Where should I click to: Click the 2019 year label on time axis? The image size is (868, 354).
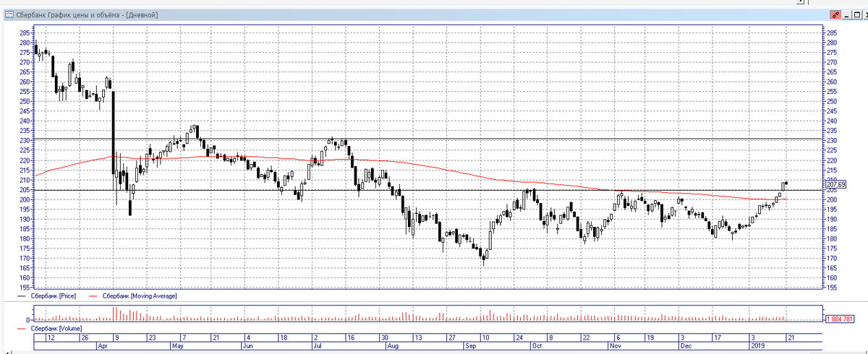pos(757,346)
